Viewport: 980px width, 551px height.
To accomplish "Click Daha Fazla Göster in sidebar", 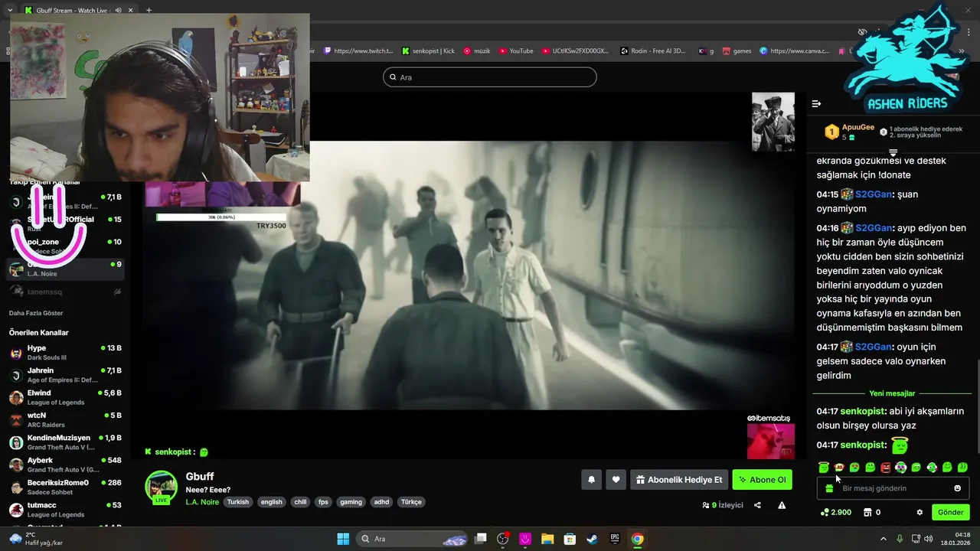I will (x=36, y=313).
